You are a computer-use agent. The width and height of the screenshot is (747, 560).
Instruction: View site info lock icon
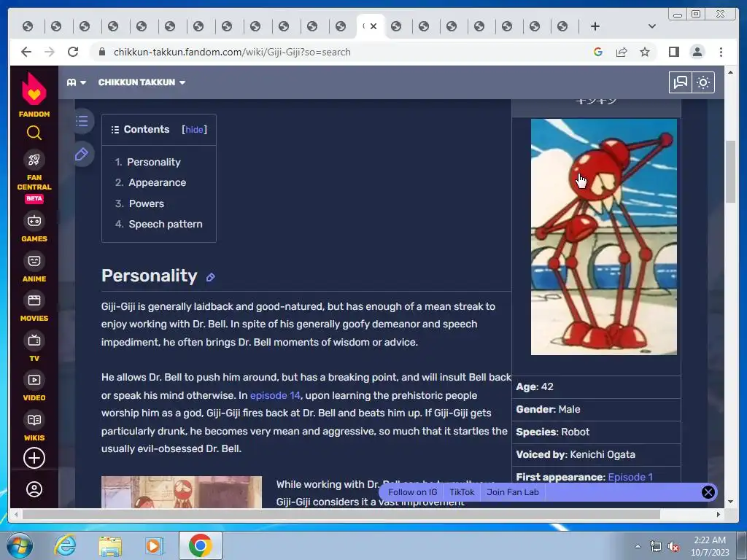[102, 52]
